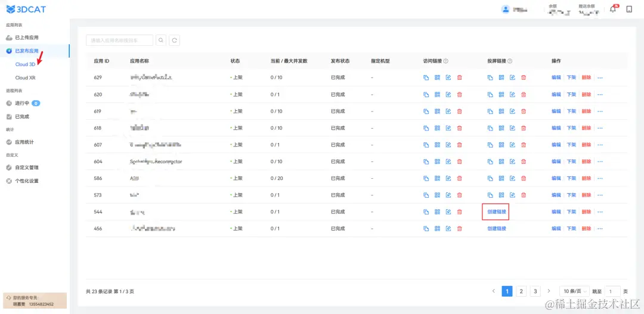Click 编辑 for app 629
644x314 pixels.
click(556, 77)
